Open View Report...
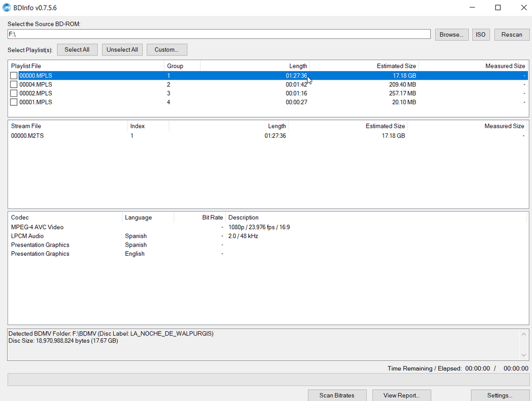The width and height of the screenshot is (532, 401). coord(402,395)
